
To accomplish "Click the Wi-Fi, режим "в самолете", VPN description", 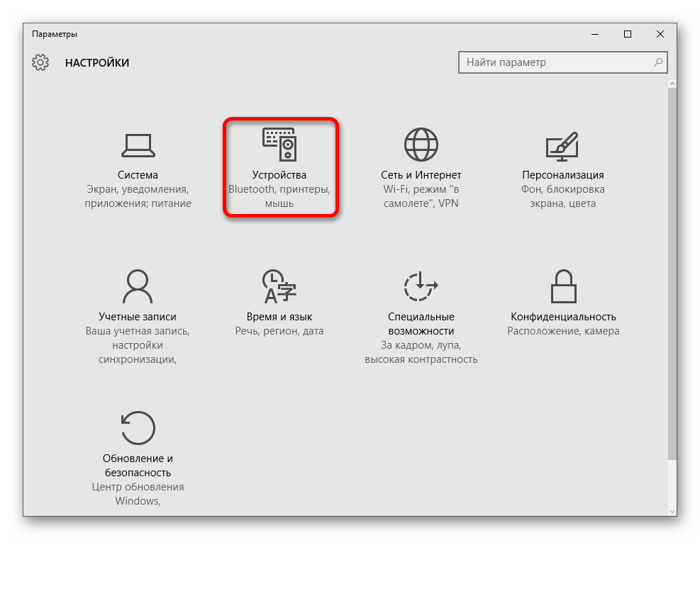I will click(421, 196).
